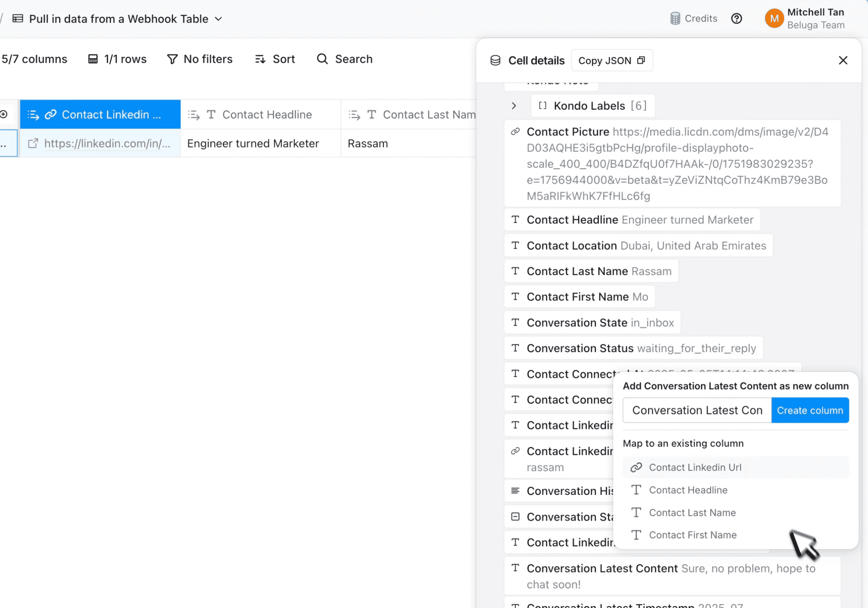Open the LinkedIn URL external link icon
This screenshot has height=608, width=868.
click(x=33, y=144)
